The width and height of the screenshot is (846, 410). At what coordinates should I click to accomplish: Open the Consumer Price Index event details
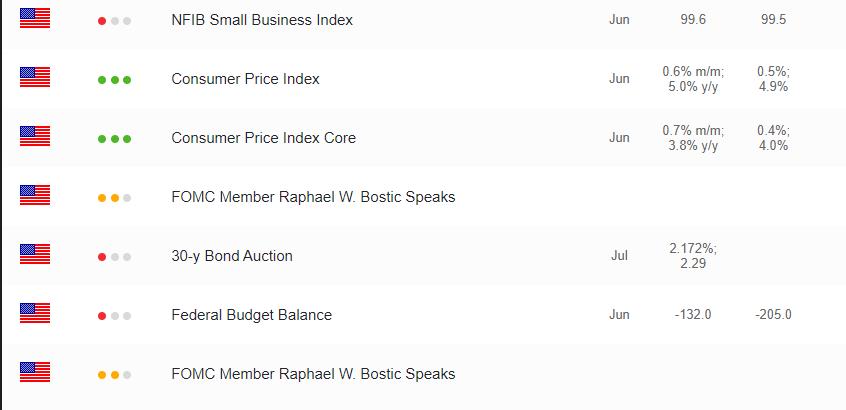[245, 79]
